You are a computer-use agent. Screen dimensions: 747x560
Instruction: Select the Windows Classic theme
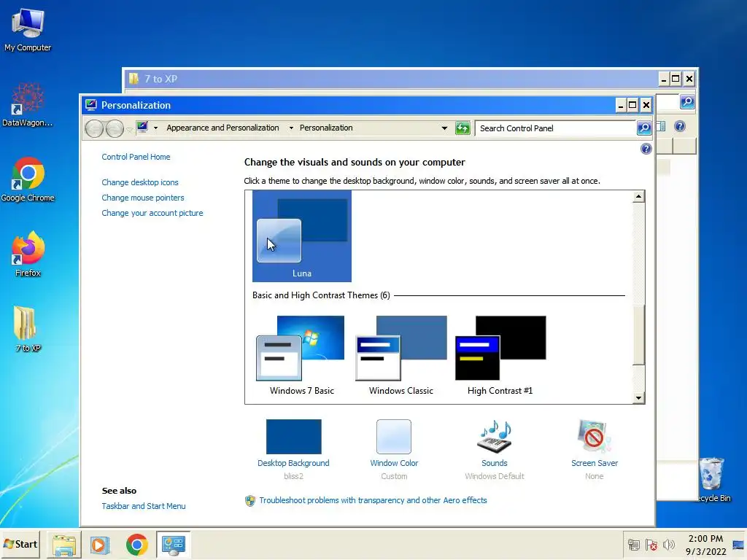pyautogui.click(x=401, y=355)
